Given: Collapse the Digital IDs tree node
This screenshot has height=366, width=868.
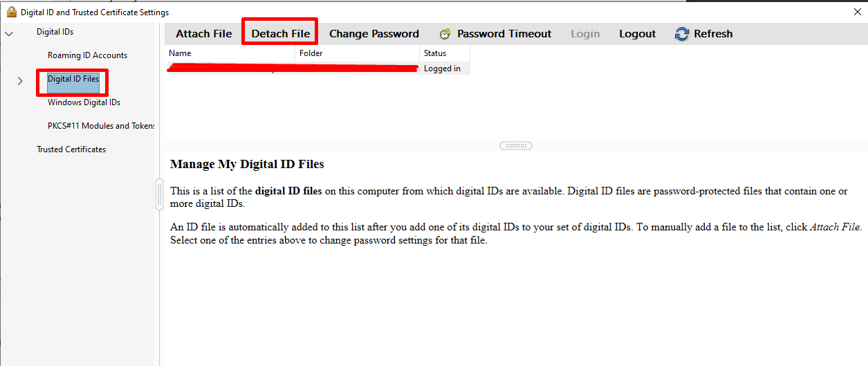Looking at the screenshot, I should (x=8, y=33).
